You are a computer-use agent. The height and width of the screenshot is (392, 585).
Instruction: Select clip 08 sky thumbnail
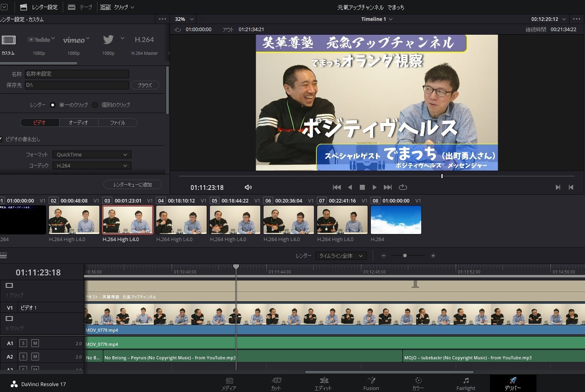pos(396,220)
